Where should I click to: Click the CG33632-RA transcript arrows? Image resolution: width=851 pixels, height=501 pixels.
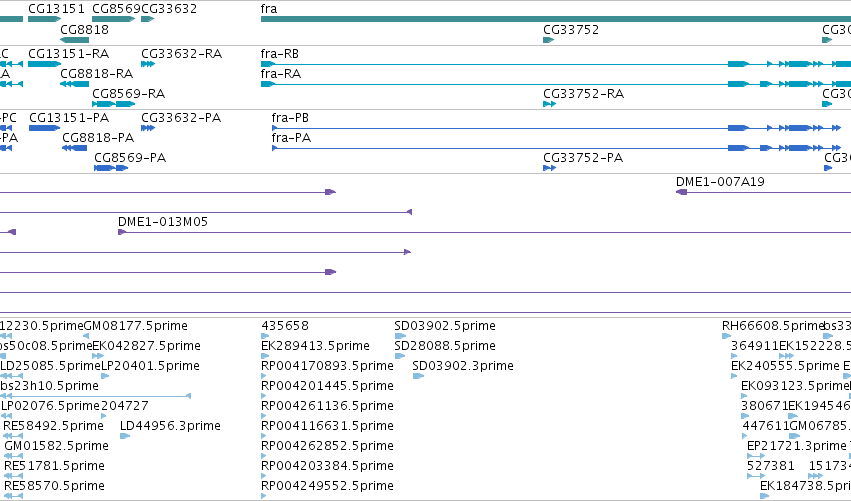(x=148, y=64)
